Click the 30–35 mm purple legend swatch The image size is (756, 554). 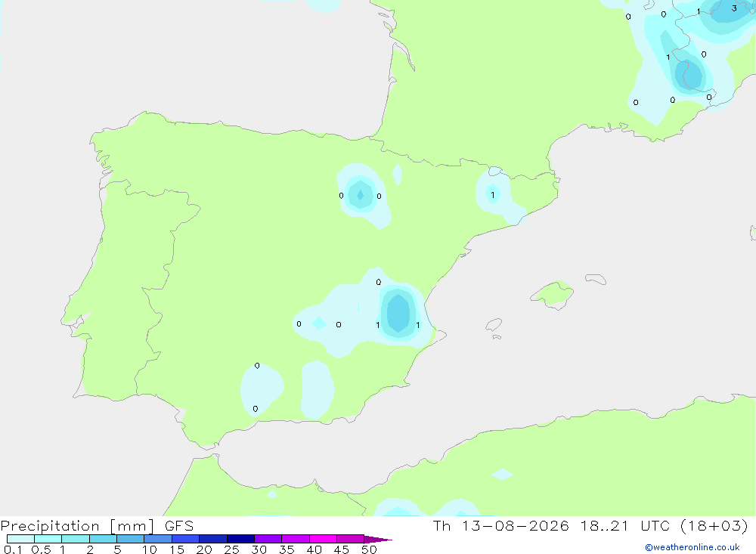268,539
